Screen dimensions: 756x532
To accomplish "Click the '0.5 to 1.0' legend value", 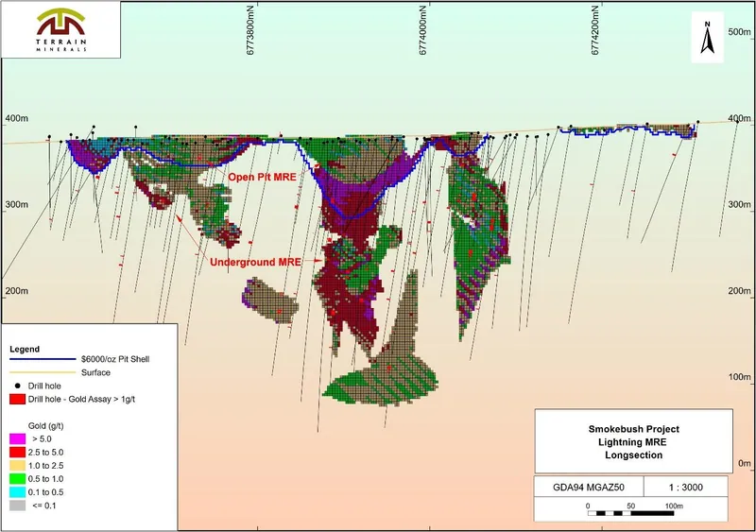I will (45, 479).
